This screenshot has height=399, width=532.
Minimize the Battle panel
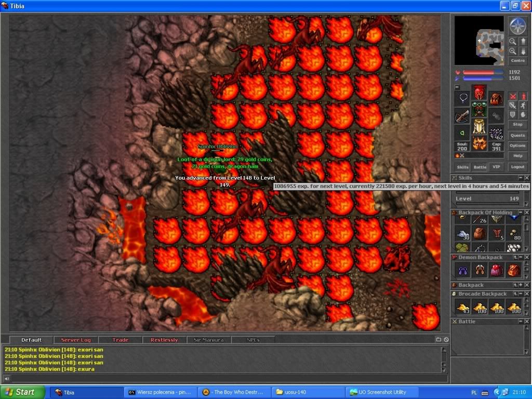point(521,321)
